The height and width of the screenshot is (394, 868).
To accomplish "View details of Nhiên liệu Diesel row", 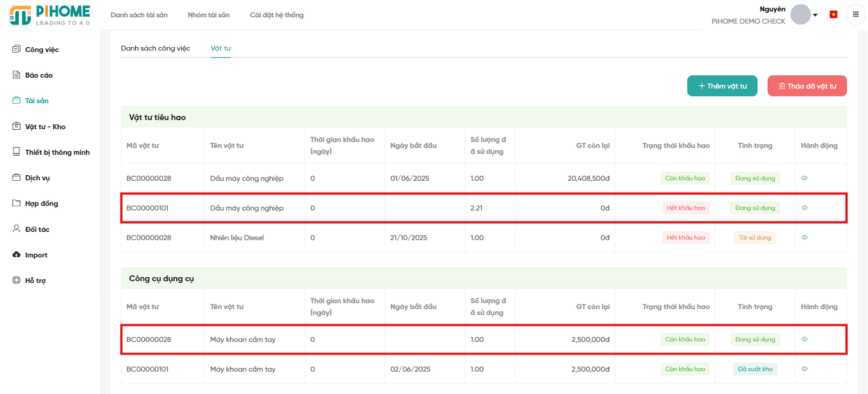I will click(x=805, y=238).
